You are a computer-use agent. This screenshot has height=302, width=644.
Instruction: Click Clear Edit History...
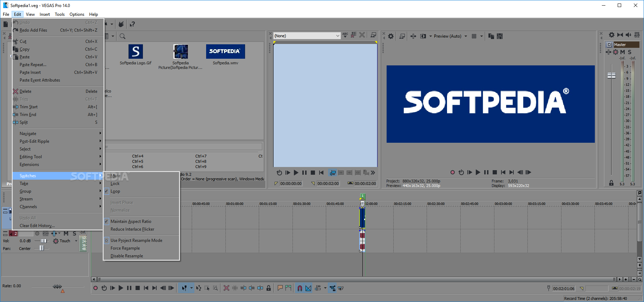(x=58, y=226)
